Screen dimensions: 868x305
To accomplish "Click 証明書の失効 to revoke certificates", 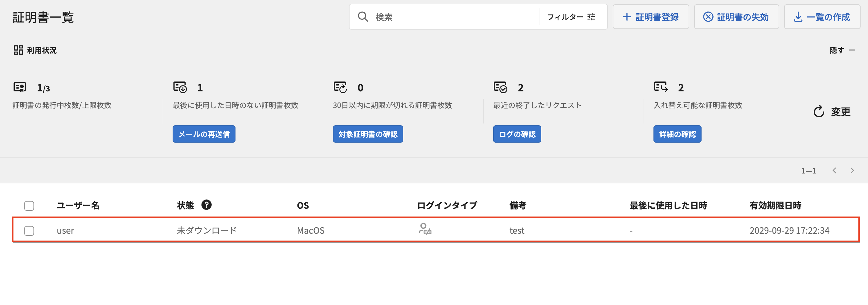I will (x=736, y=17).
